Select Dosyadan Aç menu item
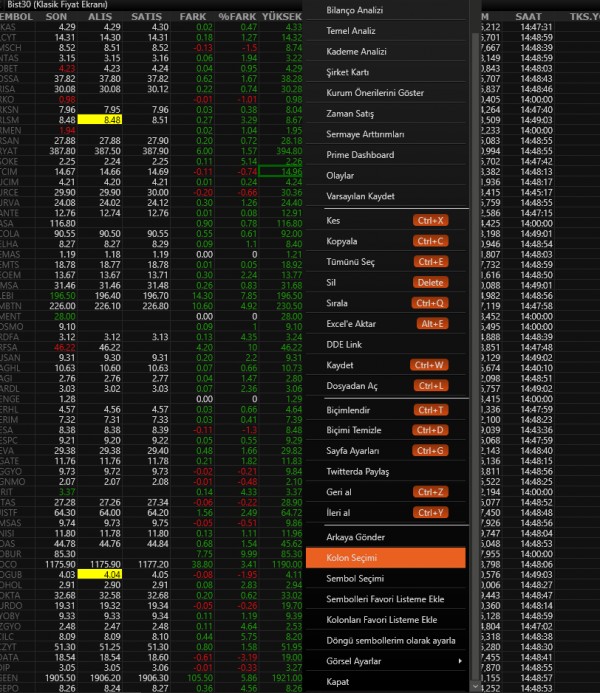 tap(385, 386)
